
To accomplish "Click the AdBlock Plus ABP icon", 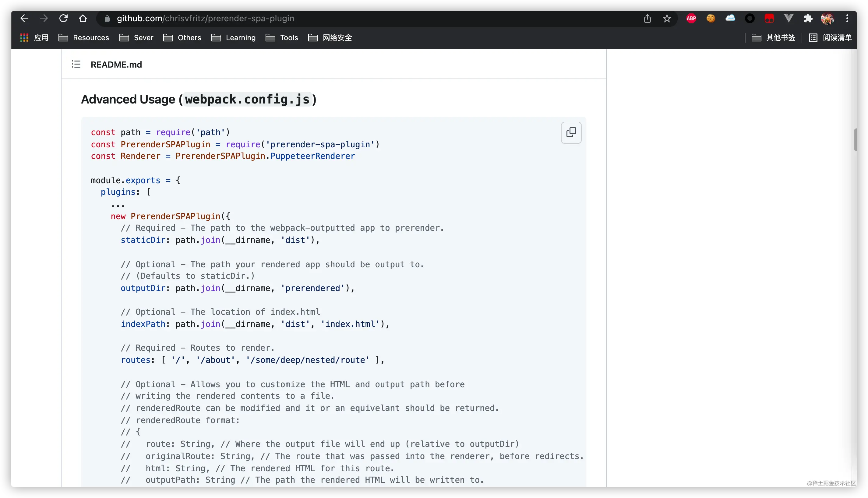I will click(692, 18).
